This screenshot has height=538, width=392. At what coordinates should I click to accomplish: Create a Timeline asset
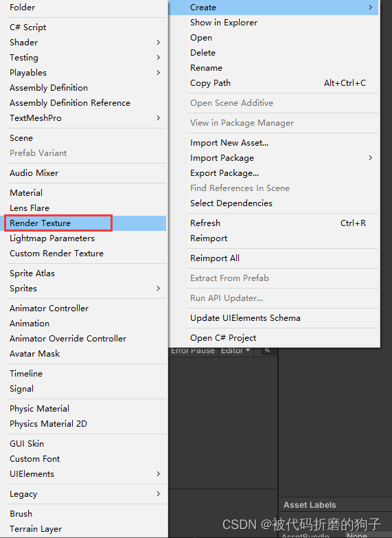(84, 373)
